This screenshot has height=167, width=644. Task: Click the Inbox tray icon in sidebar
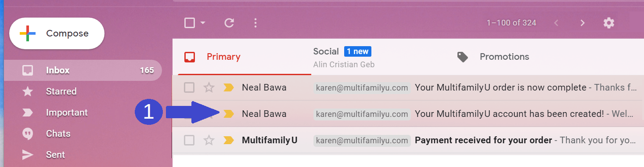[28, 70]
